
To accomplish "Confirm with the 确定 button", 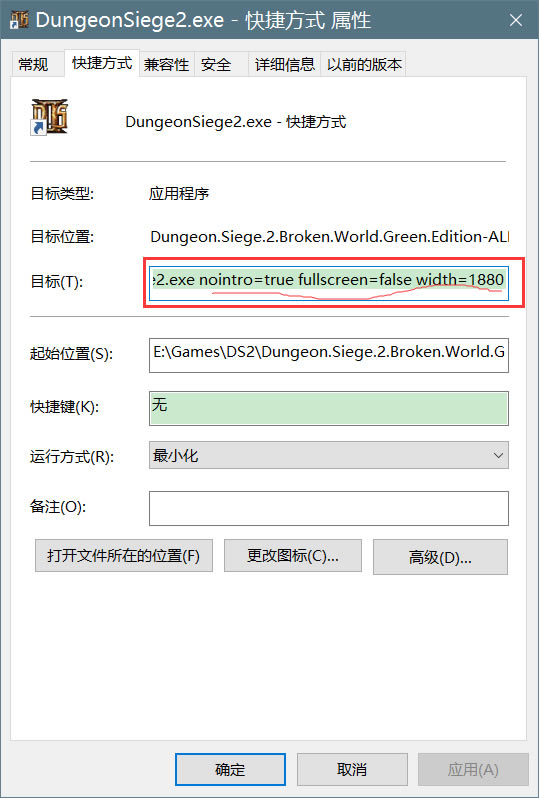I will [230, 770].
